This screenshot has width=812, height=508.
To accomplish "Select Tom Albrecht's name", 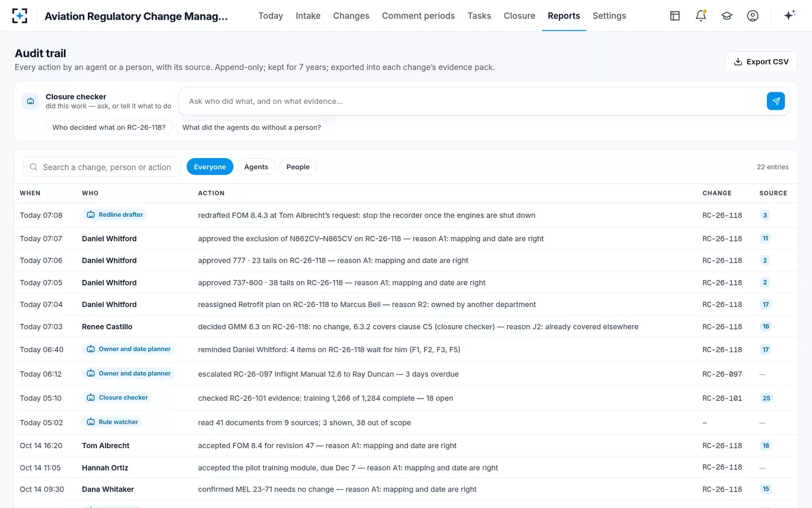I will click(x=105, y=445).
